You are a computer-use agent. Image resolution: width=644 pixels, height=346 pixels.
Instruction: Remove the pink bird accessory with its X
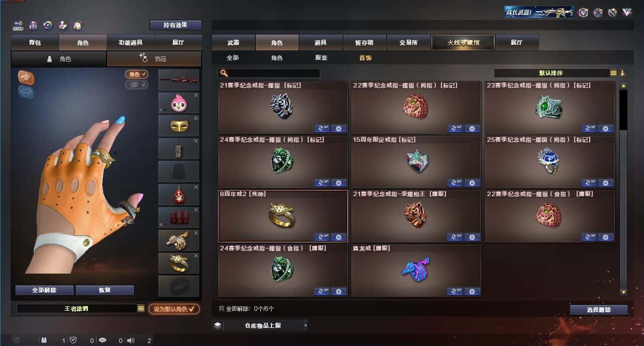pyautogui.click(x=196, y=95)
